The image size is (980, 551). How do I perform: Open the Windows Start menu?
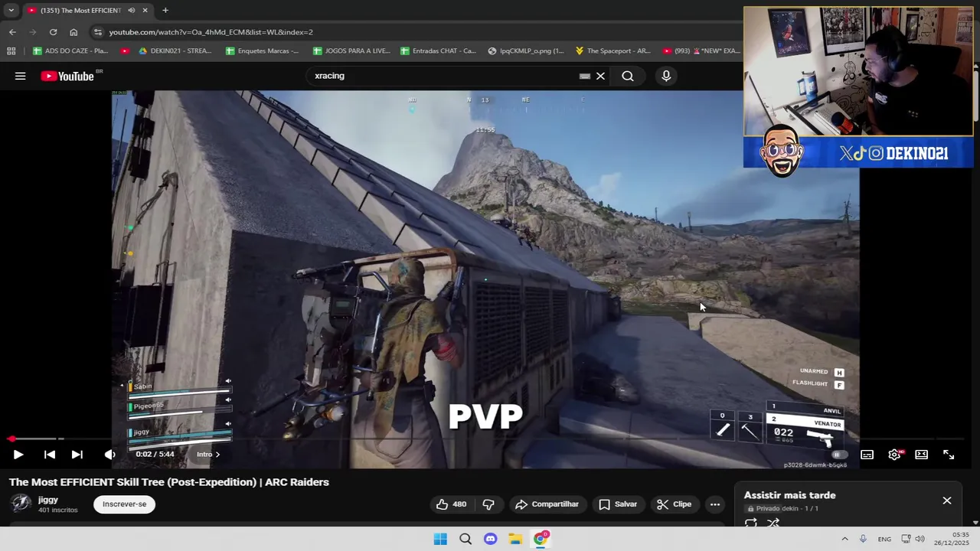coord(440,539)
